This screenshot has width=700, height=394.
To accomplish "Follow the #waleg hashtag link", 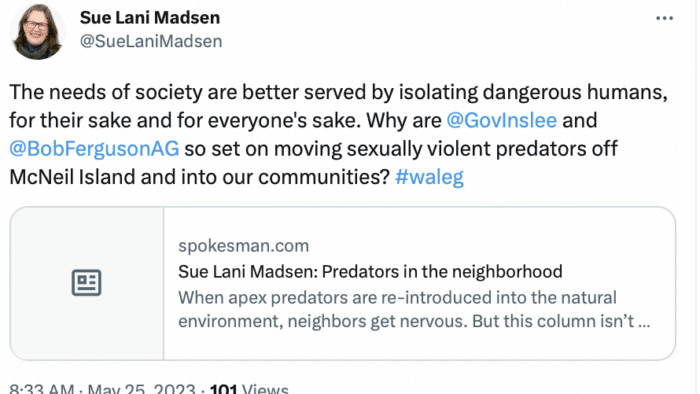I will point(429,177).
